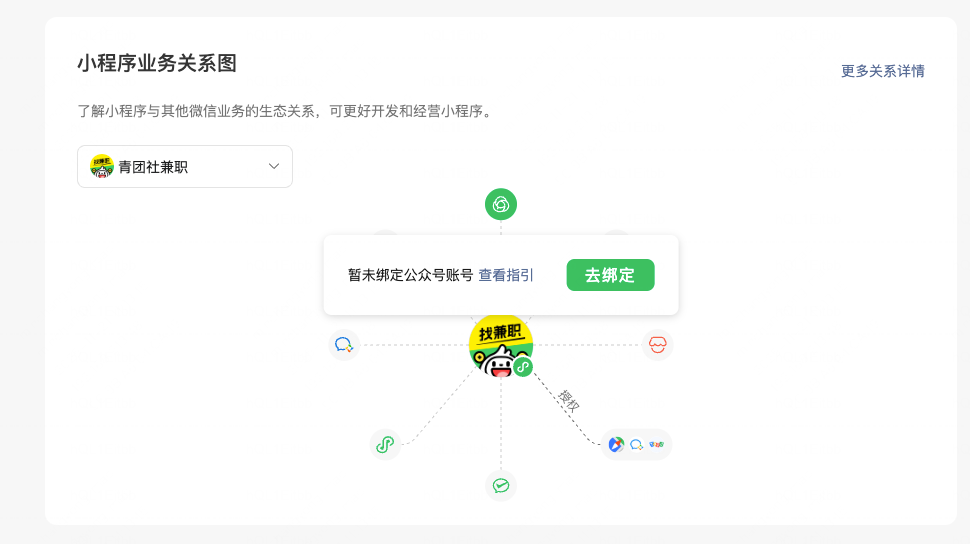Click the 青团社兼职 avatar in the selector
Image resolution: width=970 pixels, height=544 pixels.
[101, 166]
